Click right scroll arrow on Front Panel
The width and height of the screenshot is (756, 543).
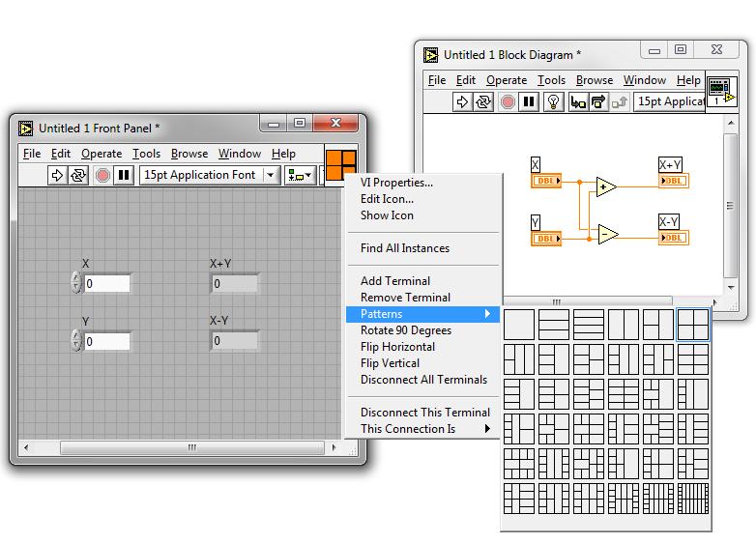(334, 447)
